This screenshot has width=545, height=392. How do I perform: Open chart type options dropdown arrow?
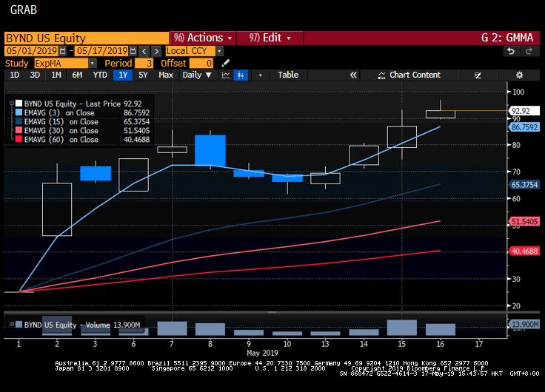click(x=260, y=75)
